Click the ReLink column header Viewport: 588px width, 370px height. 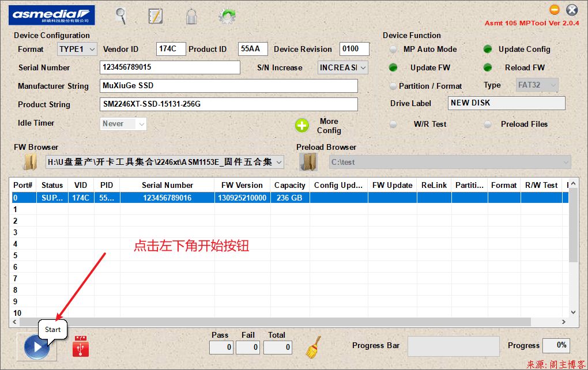click(x=434, y=185)
